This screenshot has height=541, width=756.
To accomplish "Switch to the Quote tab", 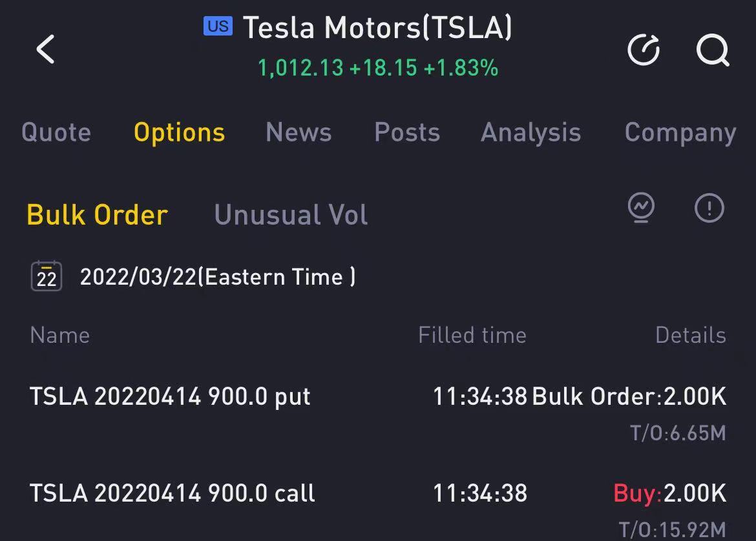I will coord(56,132).
